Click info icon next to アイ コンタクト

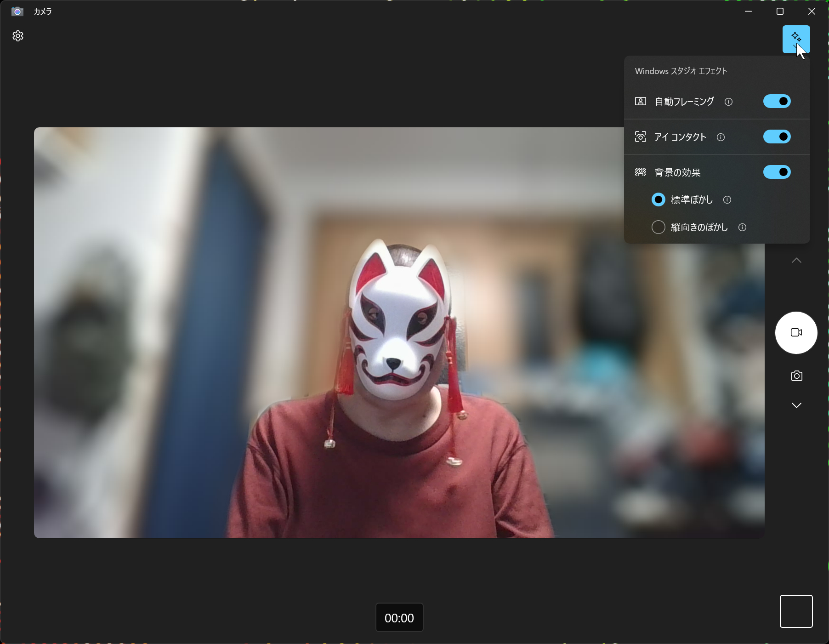tap(721, 137)
